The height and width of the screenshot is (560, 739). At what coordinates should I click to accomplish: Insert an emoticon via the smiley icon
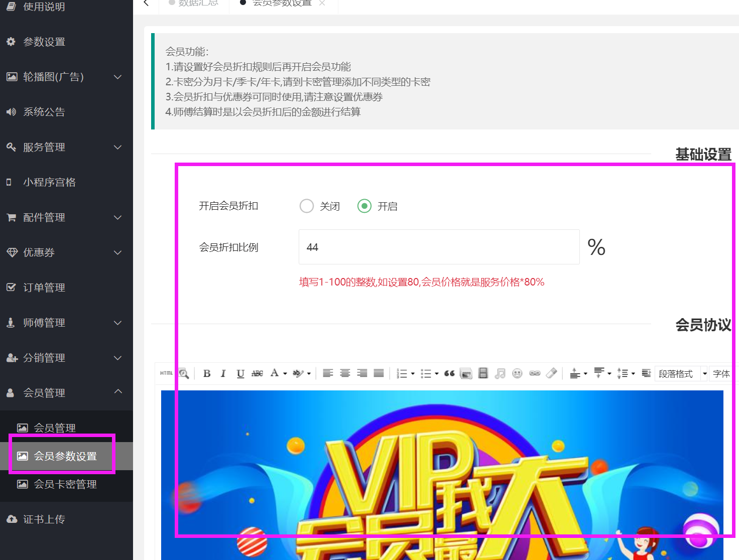pyautogui.click(x=517, y=373)
